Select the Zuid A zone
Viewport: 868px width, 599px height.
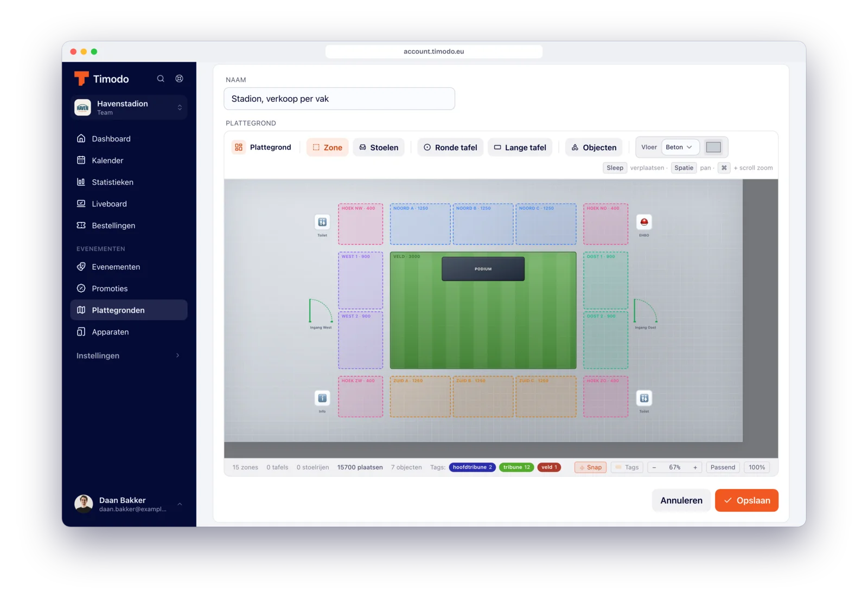tap(420, 397)
